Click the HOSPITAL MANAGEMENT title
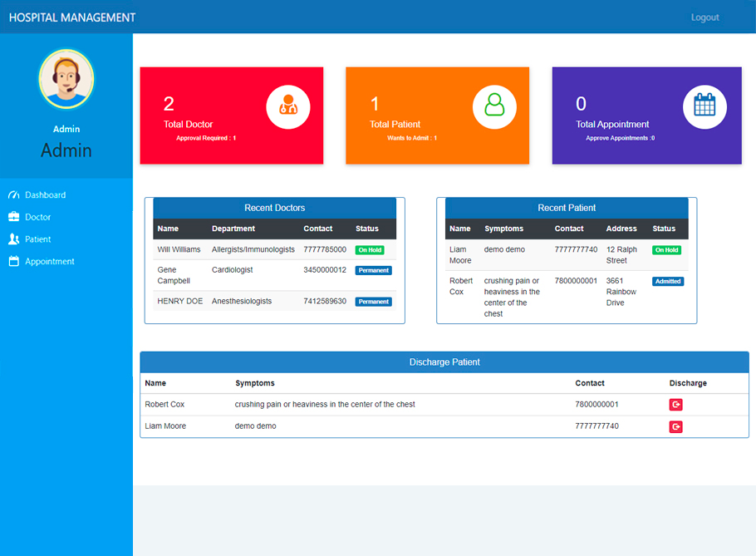 72,17
